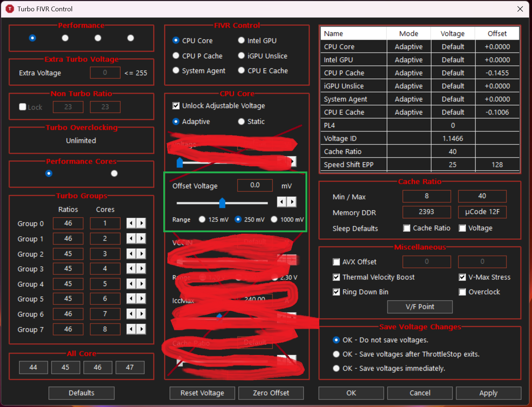The image size is (532, 407).
Task: Switch the voltage mode to Static
Action: coord(241,122)
